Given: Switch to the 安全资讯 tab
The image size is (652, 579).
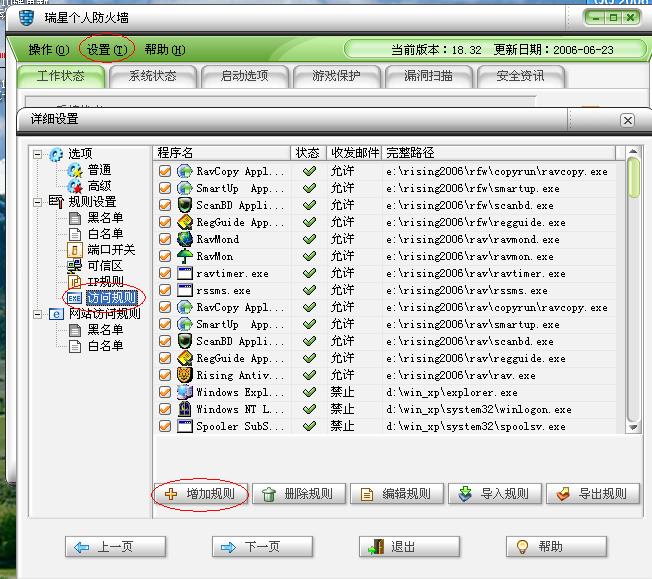Looking at the screenshot, I should click(x=520, y=77).
